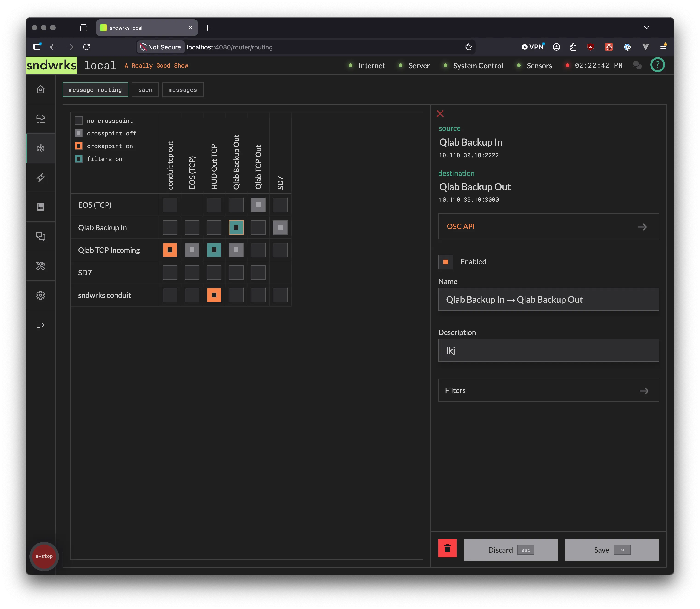
Task: Open browser hamburger menu
Action: [663, 47]
